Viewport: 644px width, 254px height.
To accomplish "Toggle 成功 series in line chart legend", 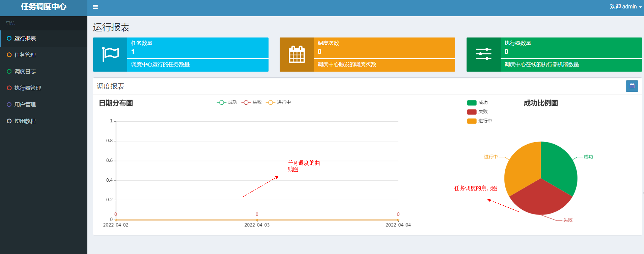I will pyautogui.click(x=227, y=102).
